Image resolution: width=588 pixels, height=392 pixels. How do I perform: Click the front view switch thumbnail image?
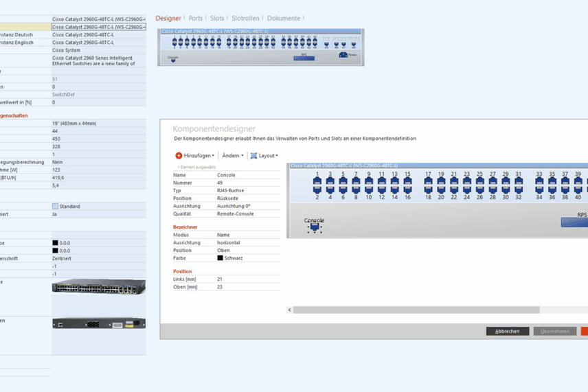[99, 288]
